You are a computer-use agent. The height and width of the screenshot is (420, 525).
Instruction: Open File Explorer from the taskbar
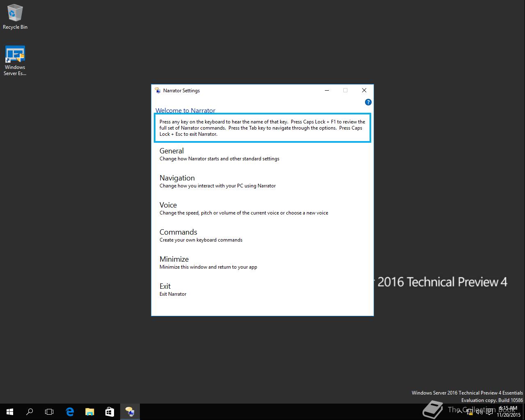click(x=89, y=411)
